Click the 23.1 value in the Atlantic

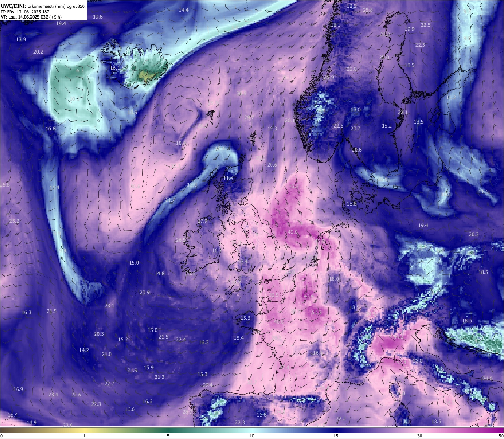coord(109,306)
